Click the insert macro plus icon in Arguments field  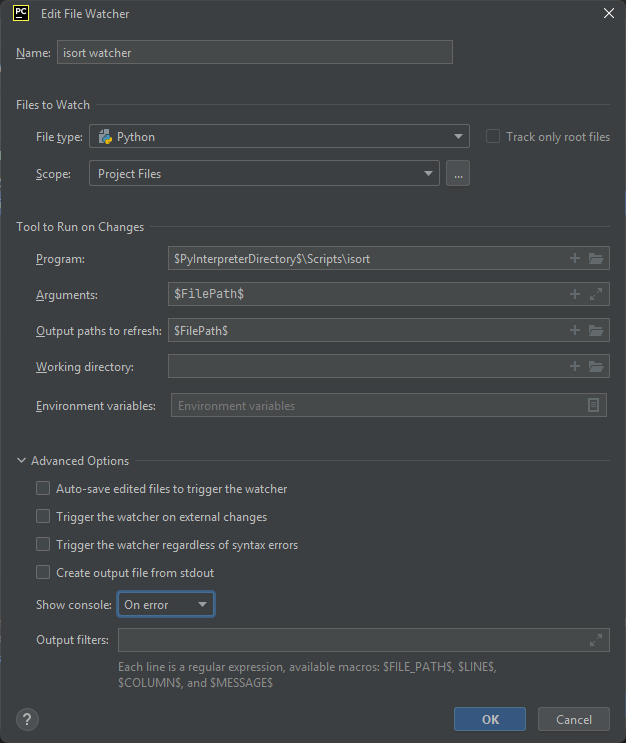[575, 294]
